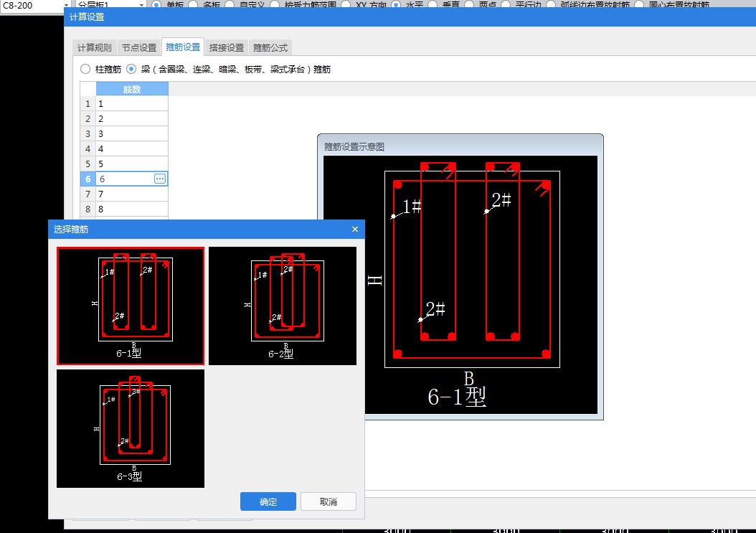The width and height of the screenshot is (756, 533).
Task: Select the 肢数 cell with value 1
Action: pos(132,104)
